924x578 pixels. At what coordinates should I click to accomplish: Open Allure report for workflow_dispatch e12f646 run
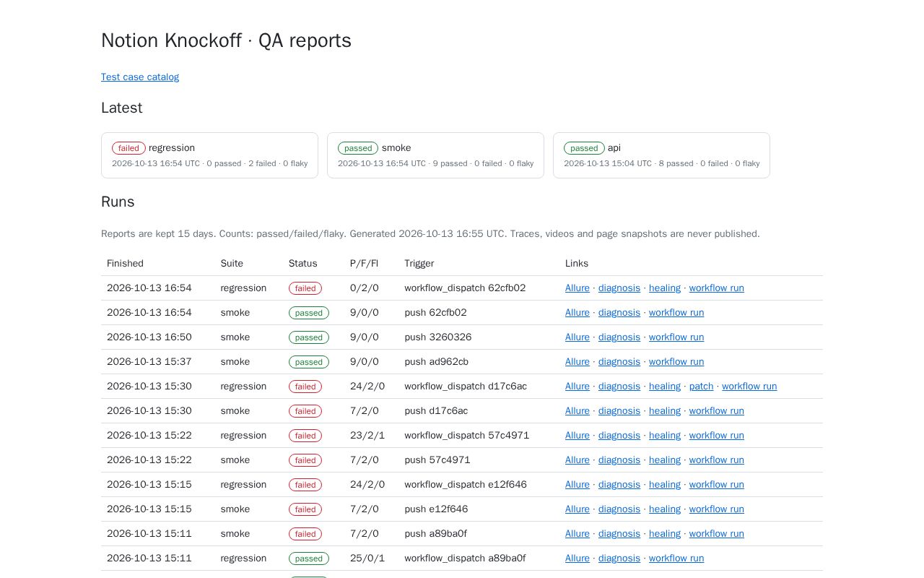point(577,485)
